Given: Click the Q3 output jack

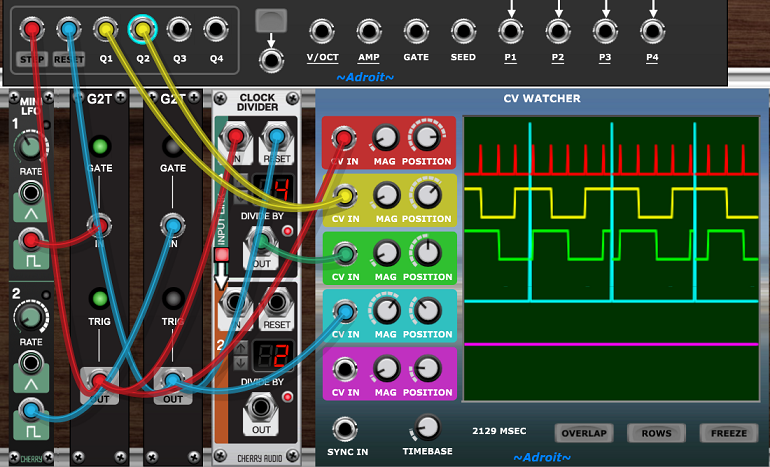Looking at the screenshot, I should [179, 29].
